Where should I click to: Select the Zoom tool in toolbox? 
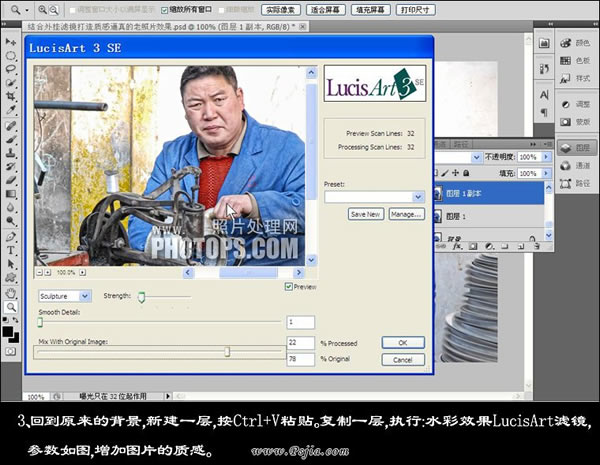pyautogui.click(x=11, y=307)
